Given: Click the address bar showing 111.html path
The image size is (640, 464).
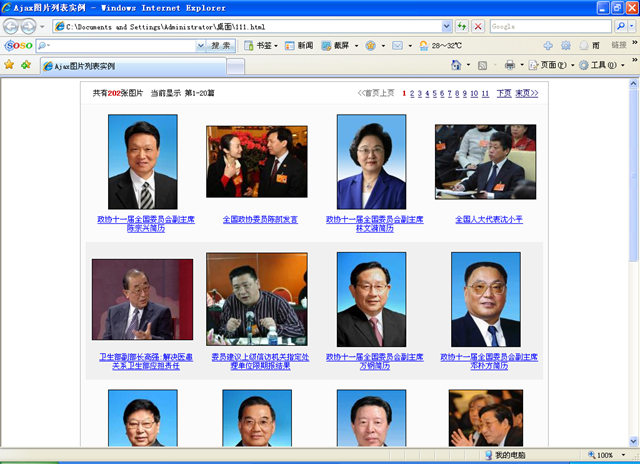Looking at the screenshot, I should tap(247, 27).
